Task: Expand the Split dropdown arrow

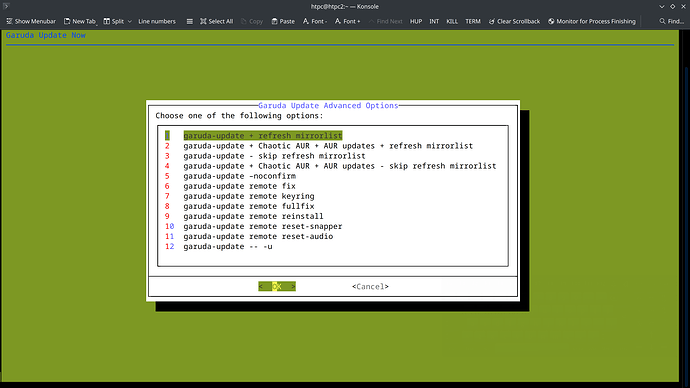Action: (130, 21)
